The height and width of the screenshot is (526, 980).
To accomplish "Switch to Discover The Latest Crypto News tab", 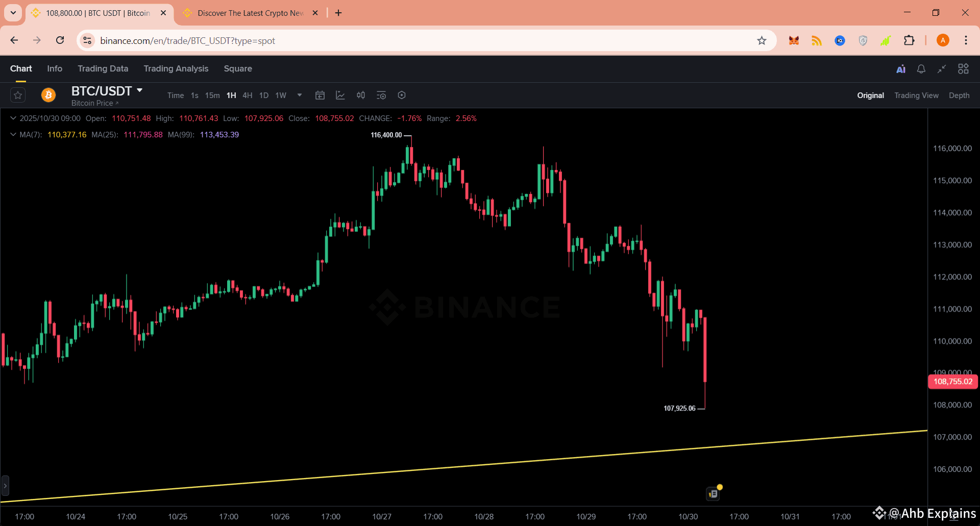I will click(x=250, y=13).
